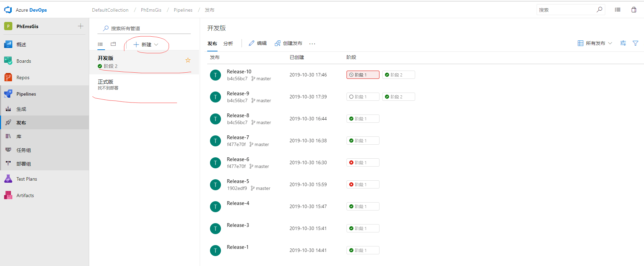Viewport: 644px width, 266px height.
Task: Click the Azure DevOps logo icon
Action: pyautogui.click(x=8, y=10)
